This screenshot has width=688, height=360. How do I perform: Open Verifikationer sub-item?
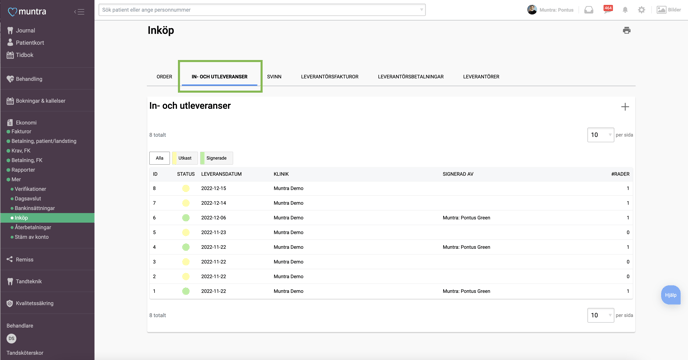(30, 189)
